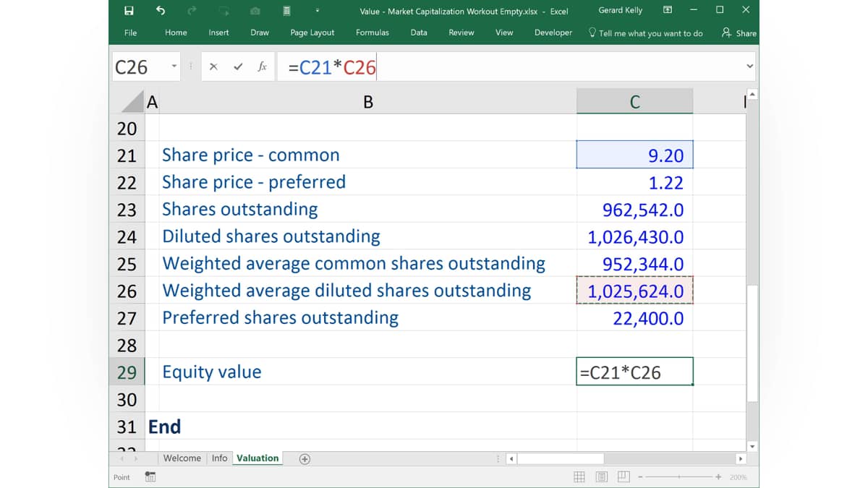This screenshot has width=868, height=488.
Task: Open the calculator from the quick access toolbar
Action: click(x=286, y=11)
